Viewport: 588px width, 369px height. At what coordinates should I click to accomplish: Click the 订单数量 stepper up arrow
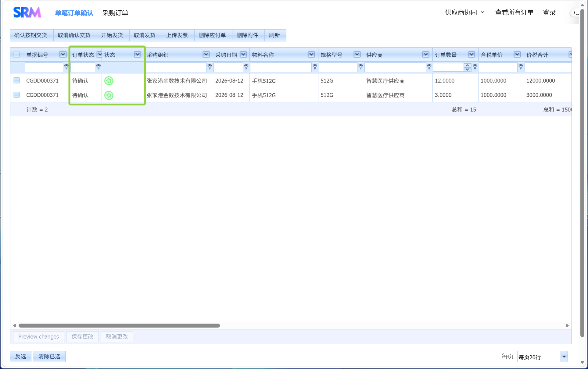467,65
